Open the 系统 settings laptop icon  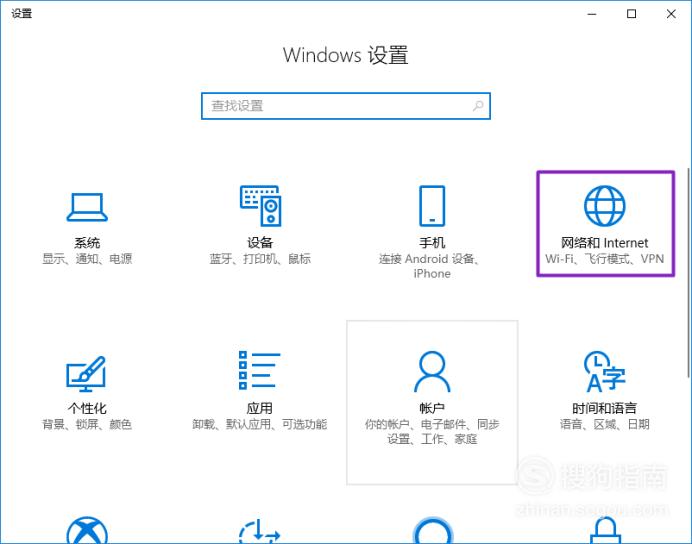point(87,207)
